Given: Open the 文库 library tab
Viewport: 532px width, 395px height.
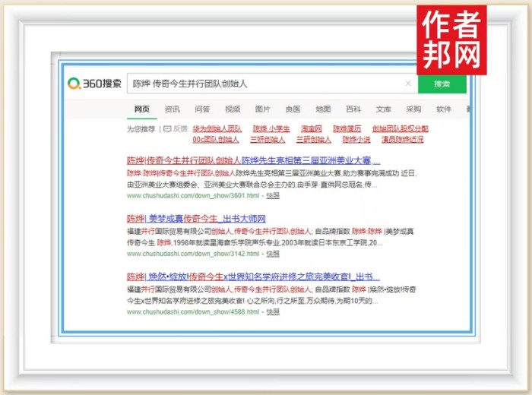Looking at the screenshot, I should [x=384, y=109].
